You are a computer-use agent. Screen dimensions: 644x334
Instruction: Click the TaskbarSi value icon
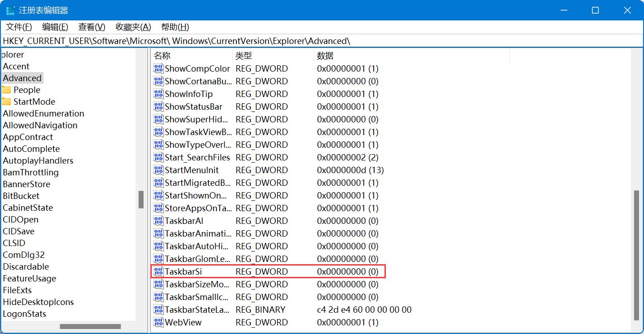[x=158, y=271]
